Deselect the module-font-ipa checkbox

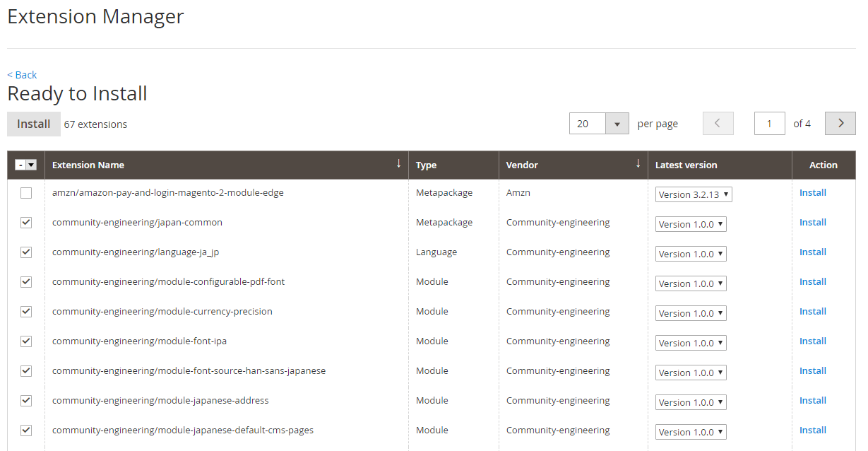26,341
